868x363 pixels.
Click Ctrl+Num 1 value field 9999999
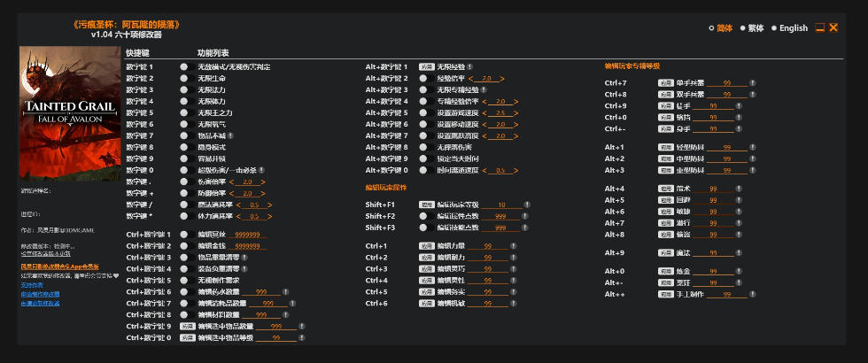pyautogui.click(x=247, y=235)
